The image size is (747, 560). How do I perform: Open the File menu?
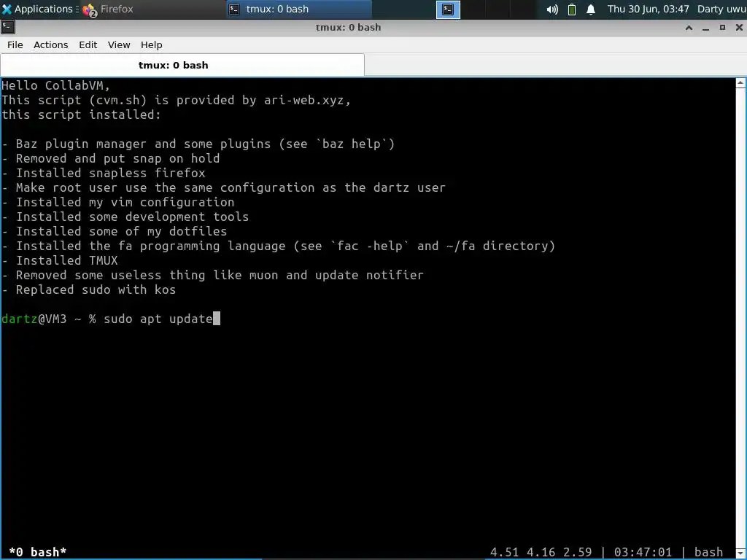click(15, 44)
